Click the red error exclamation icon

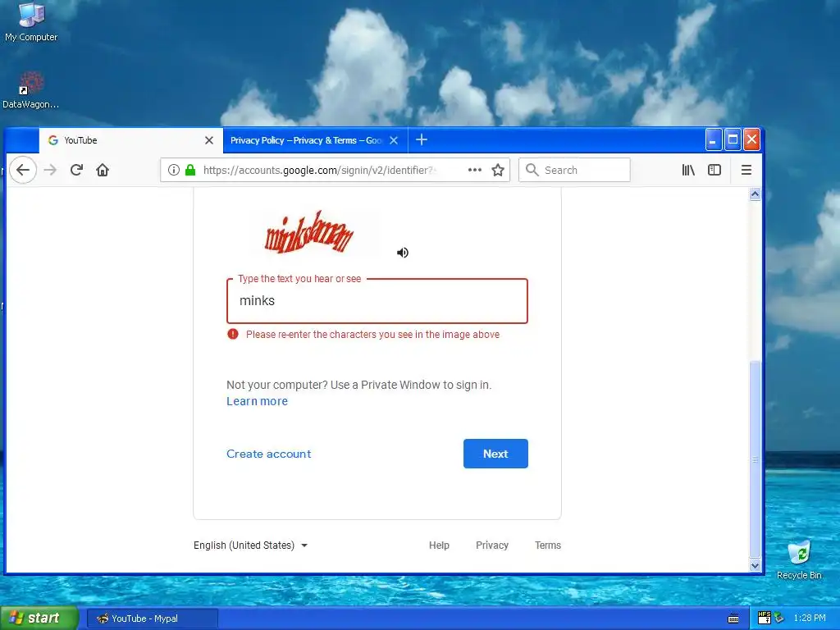[x=232, y=335]
